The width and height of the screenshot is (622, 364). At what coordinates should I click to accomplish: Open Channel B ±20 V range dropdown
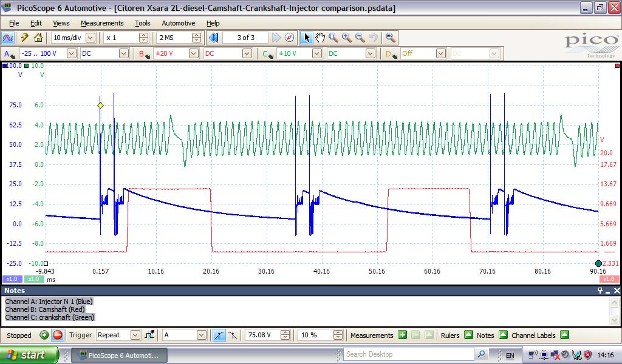coord(194,53)
